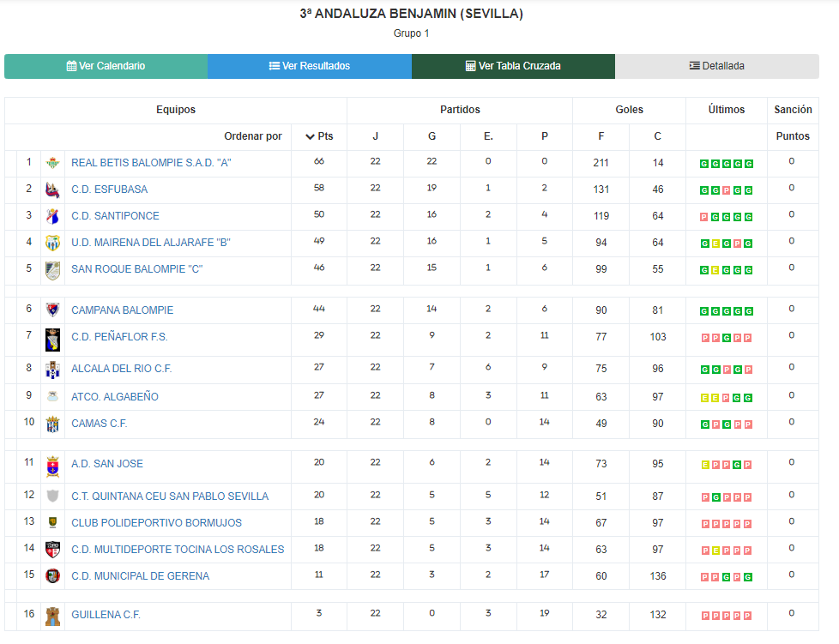
Task: Click the Real Betis Balompie team crest
Action: 52,163
